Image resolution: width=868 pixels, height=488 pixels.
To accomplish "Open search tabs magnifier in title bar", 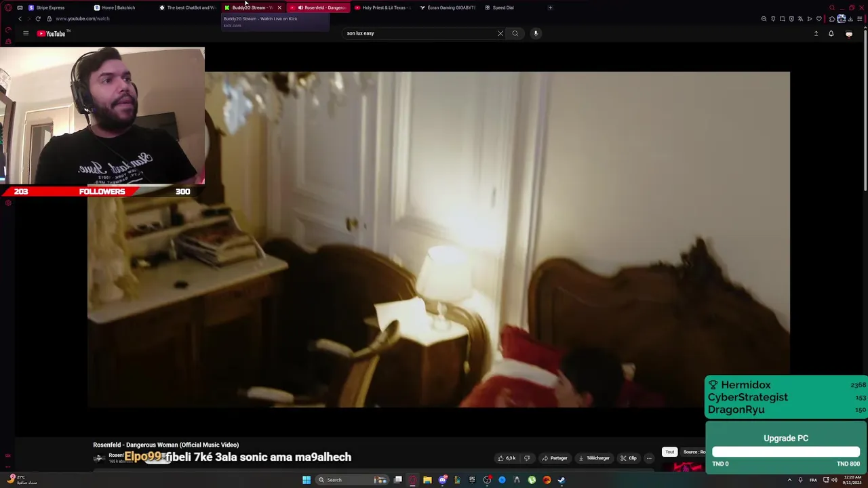I will click(832, 7).
